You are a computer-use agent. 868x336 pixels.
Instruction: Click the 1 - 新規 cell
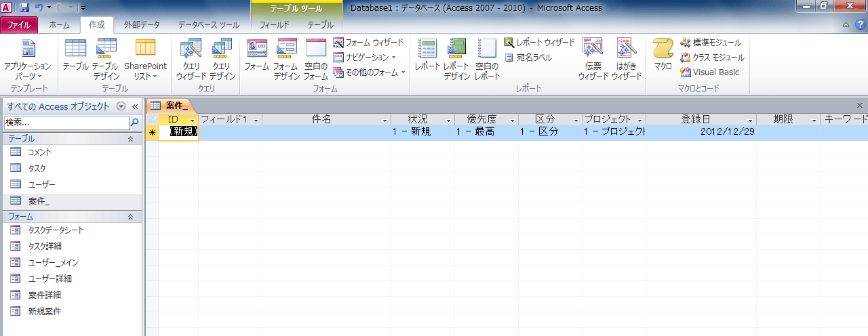click(422, 132)
